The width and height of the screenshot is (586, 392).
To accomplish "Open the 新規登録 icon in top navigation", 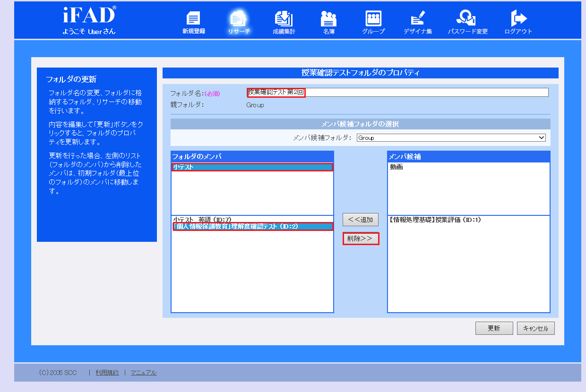I will (193, 23).
